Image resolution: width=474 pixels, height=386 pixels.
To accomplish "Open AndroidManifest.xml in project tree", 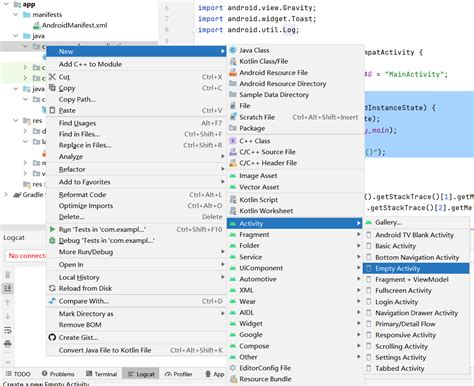I will click(74, 25).
